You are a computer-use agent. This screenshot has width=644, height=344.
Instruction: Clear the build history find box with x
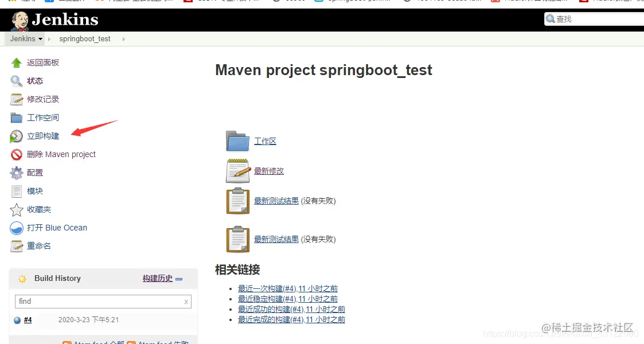[186, 302]
